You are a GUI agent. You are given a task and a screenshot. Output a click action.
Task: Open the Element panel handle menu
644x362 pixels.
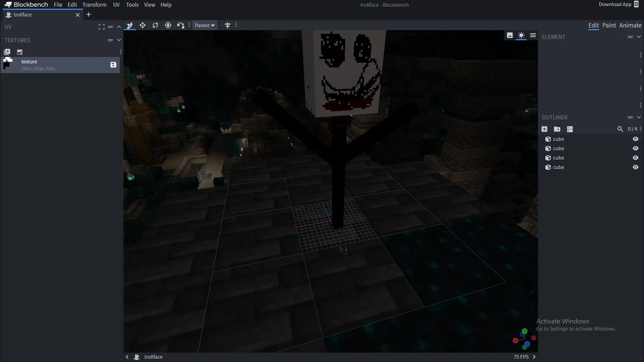(x=630, y=37)
